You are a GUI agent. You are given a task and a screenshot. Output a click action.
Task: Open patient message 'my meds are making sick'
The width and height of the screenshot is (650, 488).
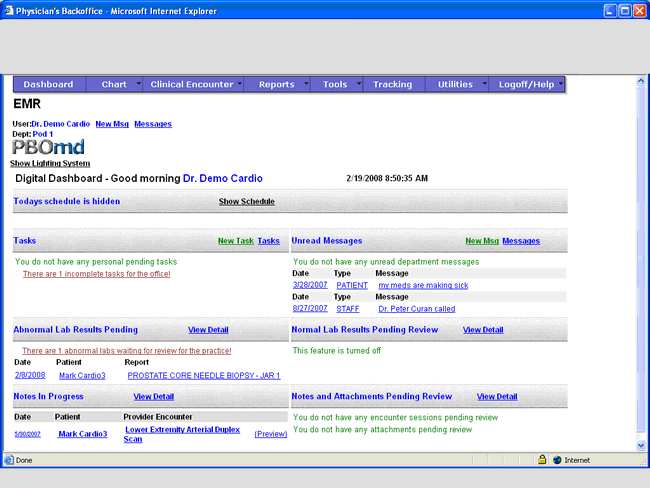tap(422, 285)
